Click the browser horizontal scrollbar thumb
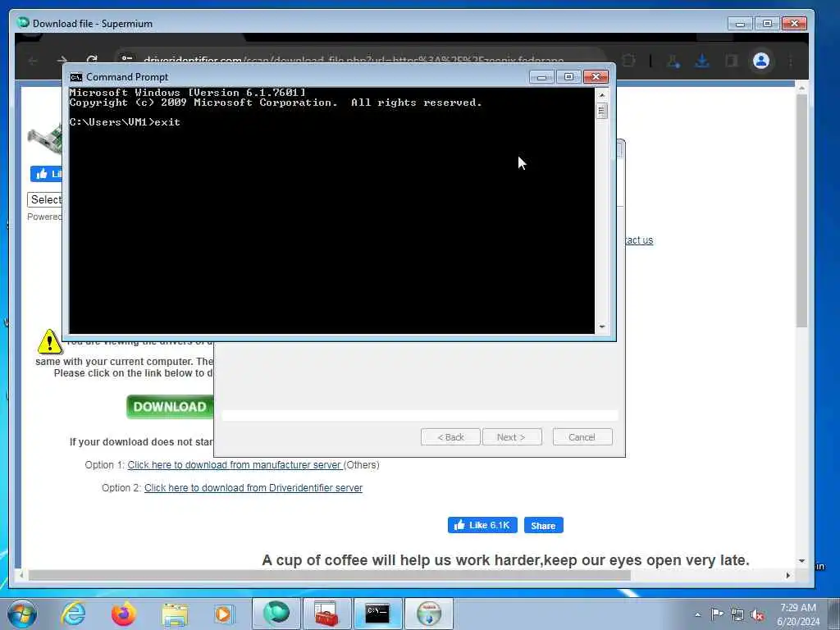The width and height of the screenshot is (840, 630). (330, 575)
